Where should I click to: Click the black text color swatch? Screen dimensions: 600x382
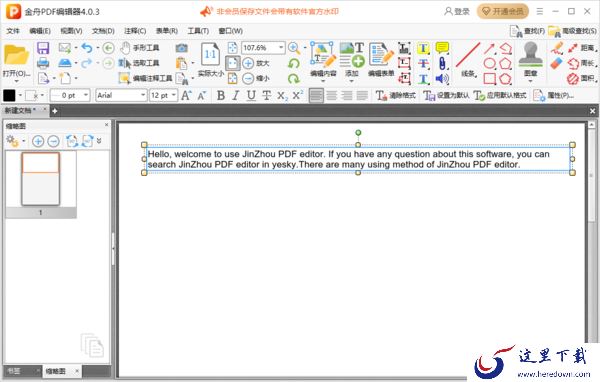click(x=9, y=95)
